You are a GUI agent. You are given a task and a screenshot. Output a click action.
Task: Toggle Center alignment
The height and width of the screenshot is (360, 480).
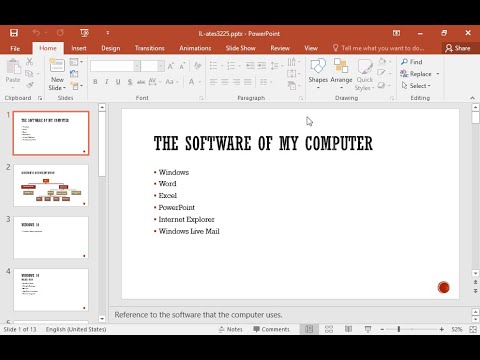tap(225, 82)
